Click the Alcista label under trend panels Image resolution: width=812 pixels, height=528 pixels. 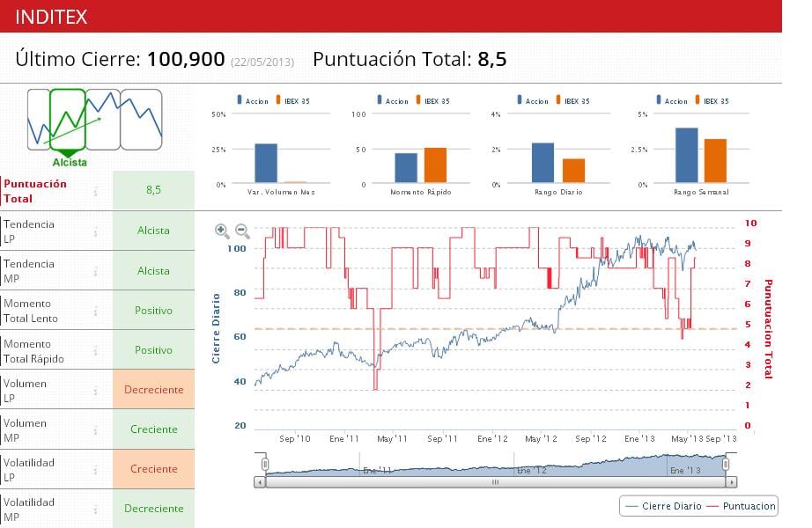pos(70,163)
